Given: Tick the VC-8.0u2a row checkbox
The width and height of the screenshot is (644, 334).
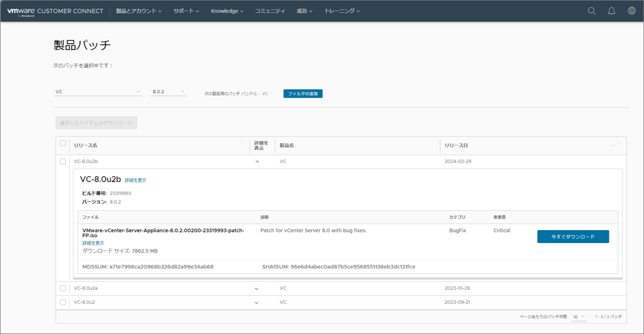Looking at the screenshot, I should tap(63, 288).
